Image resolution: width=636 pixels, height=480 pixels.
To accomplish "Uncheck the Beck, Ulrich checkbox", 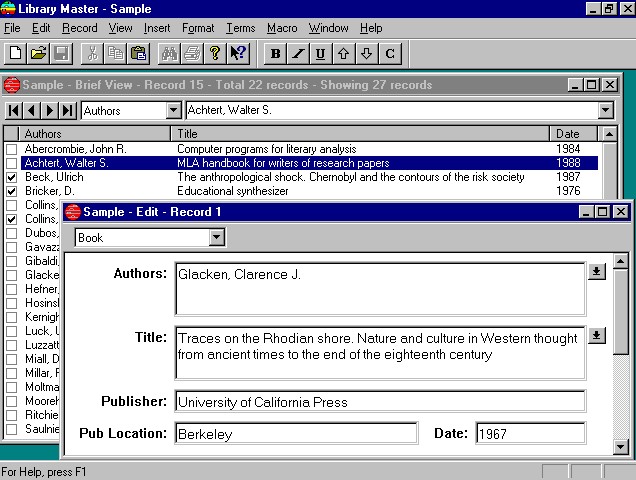I will (12, 177).
